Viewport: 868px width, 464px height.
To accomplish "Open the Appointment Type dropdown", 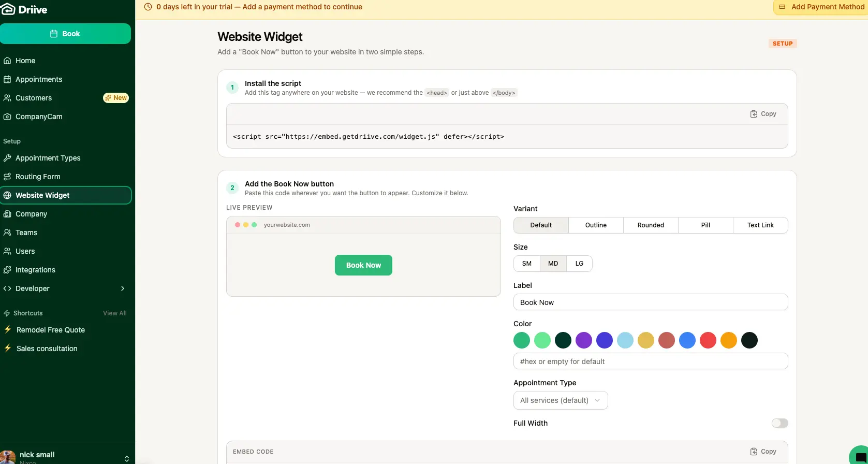I will pos(561,400).
